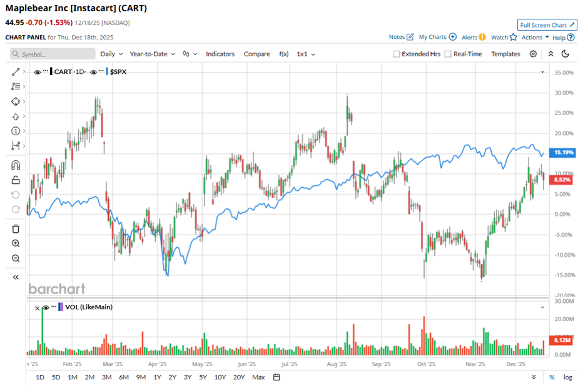Select the arrow marker tool
This screenshot has width=588, height=385.
click(16, 116)
